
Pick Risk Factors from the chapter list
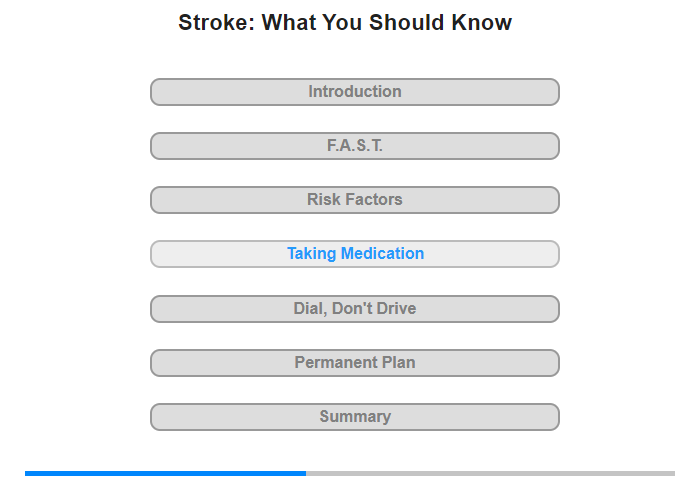[354, 200]
